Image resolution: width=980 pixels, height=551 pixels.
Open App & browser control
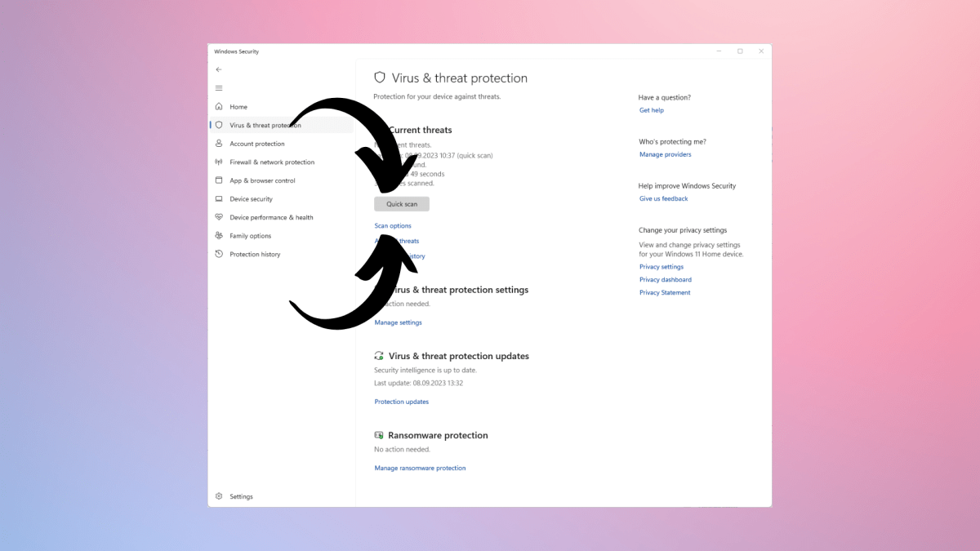[262, 180]
